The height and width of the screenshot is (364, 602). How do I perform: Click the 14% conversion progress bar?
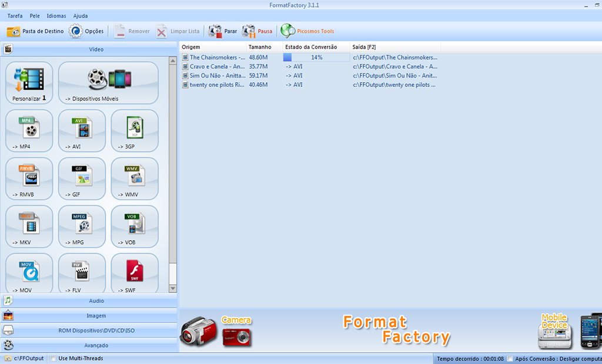(x=316, y=57)
